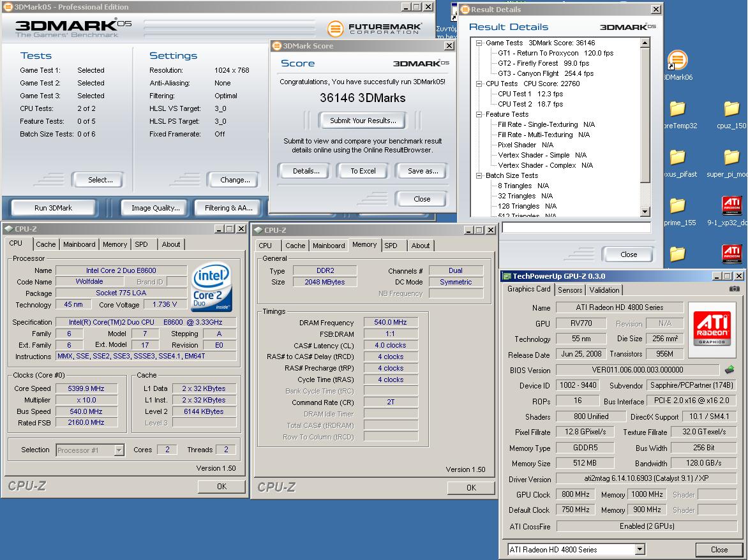This screenshot has height=560, width=748.
Task: Click the text field in Result Details window
Action: coord(576,228)
